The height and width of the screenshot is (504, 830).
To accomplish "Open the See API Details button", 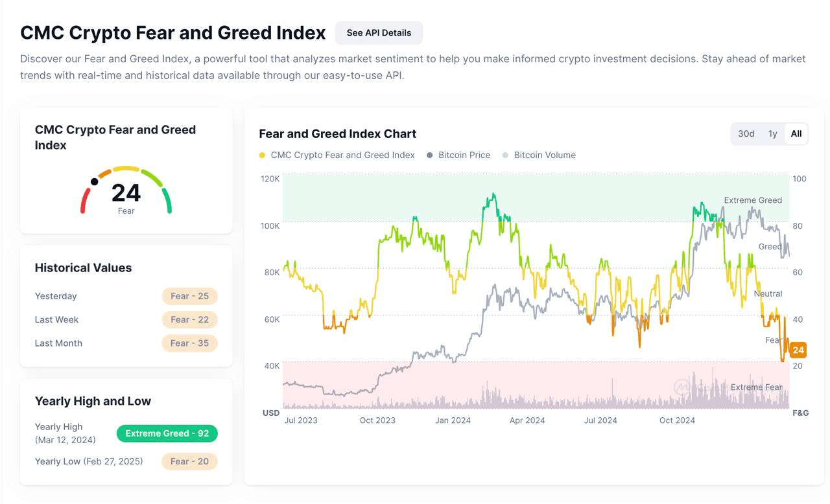I will coord(379,33).
